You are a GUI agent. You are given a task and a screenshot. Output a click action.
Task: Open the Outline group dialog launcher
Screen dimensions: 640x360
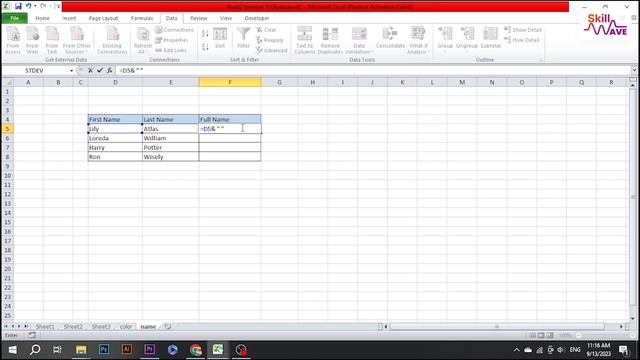[541, 60]
